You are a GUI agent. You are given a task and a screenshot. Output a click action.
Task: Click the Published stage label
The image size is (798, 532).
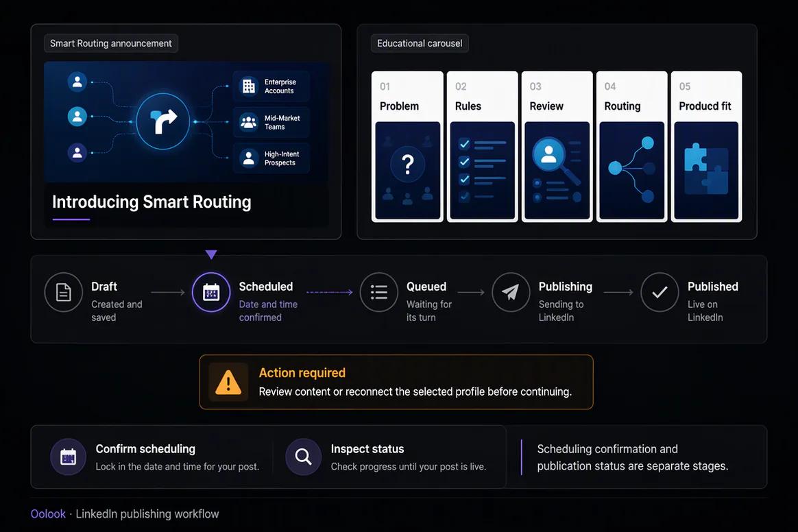tap(713, 287)
